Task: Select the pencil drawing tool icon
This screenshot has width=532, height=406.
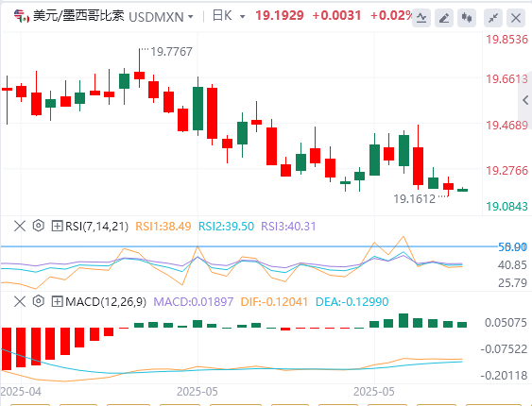Action: pos(444,18)
